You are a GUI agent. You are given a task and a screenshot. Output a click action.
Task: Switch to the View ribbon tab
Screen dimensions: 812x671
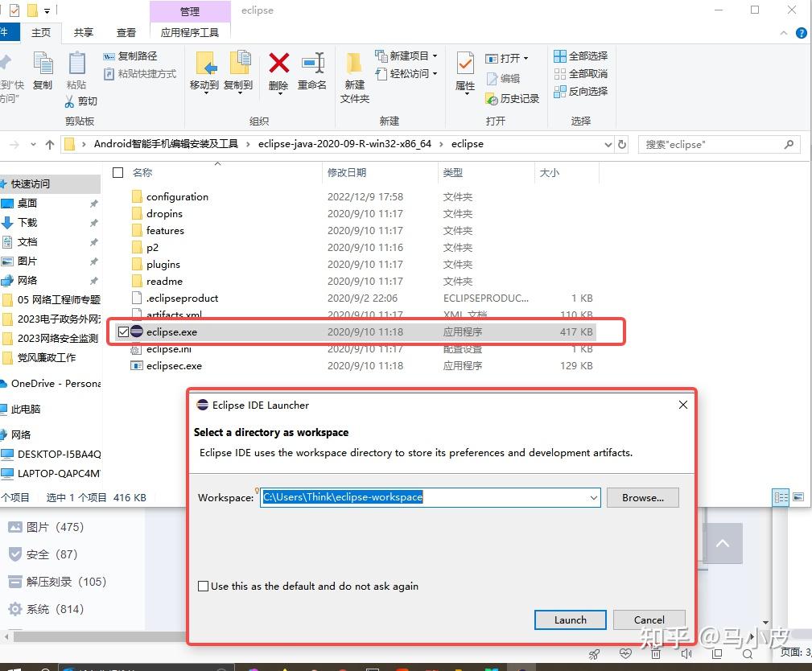126,33
